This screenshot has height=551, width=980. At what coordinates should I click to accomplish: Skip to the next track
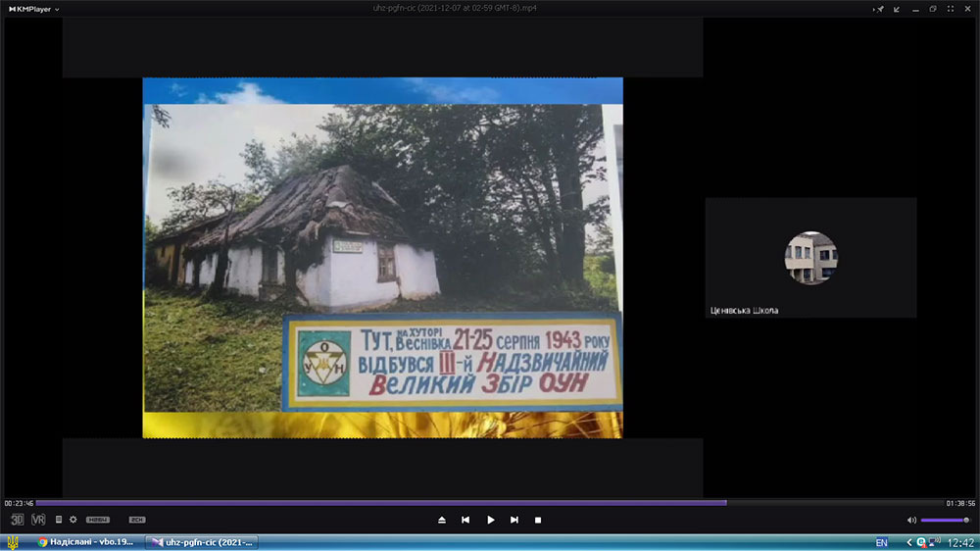514,520
